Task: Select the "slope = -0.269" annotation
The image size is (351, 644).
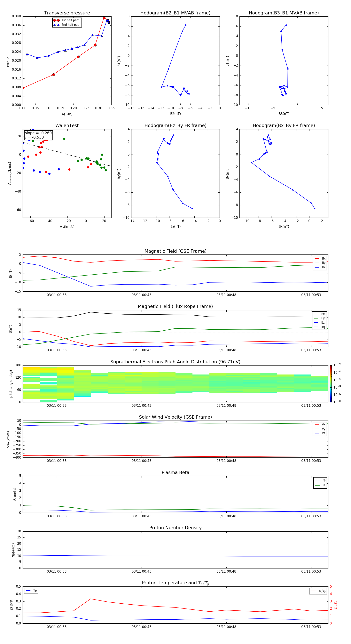Action: (x=38, y=133)
